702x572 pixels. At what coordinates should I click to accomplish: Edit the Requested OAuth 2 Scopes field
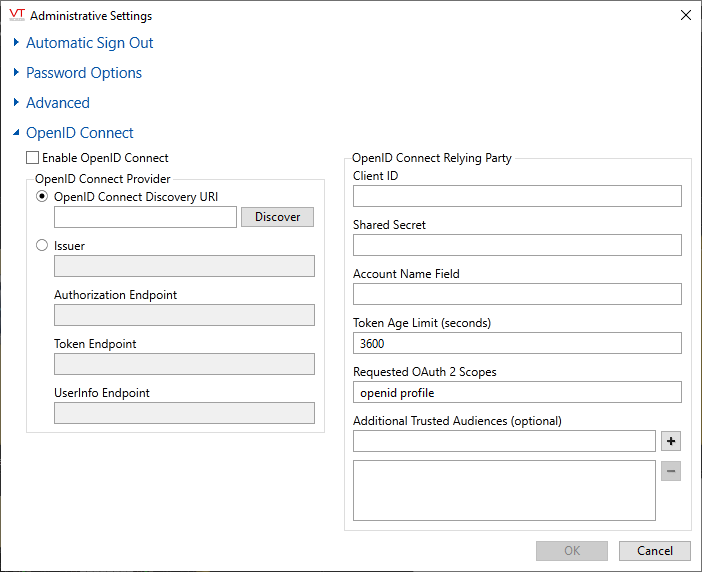pos(517,392)
